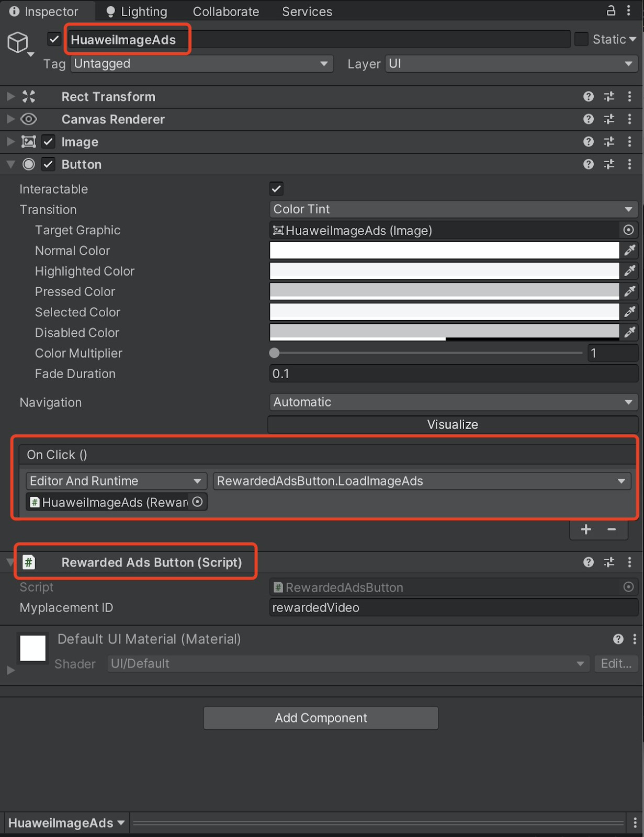This screenshot has height=837, width=644.
Task: Adjust the Color Multiplier slider handle
Action: pyautogui.click(x=274, y=353)
